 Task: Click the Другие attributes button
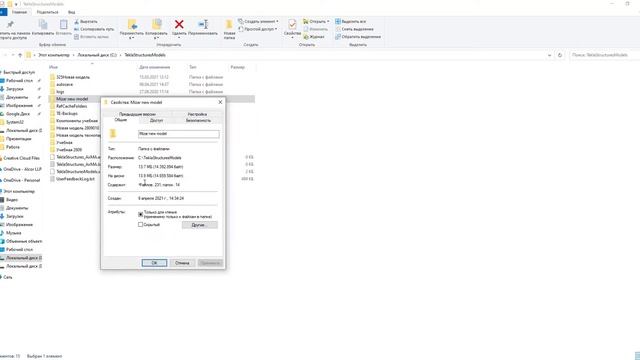[x=200, y=225]
